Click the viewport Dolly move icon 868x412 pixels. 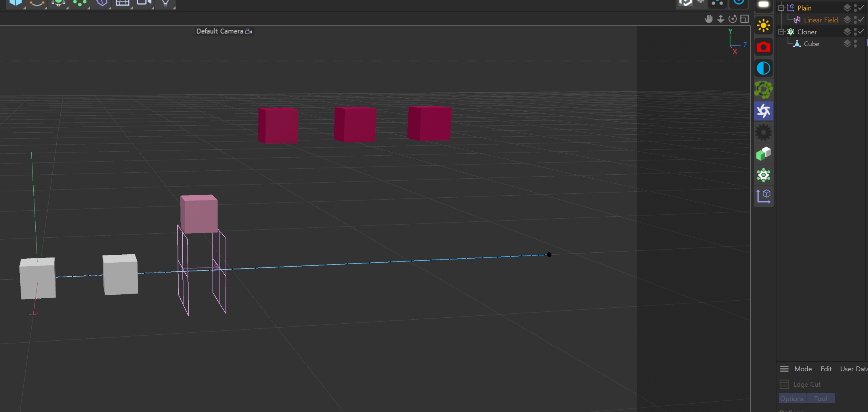tap(721, 19)
